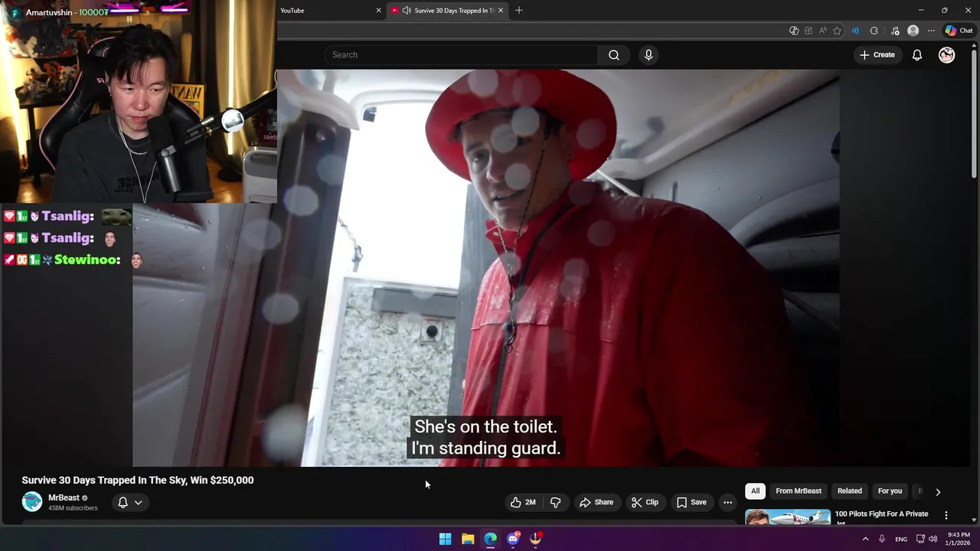Close the Survive 30 Days tab
980x551 pixels.
point(501,11)
